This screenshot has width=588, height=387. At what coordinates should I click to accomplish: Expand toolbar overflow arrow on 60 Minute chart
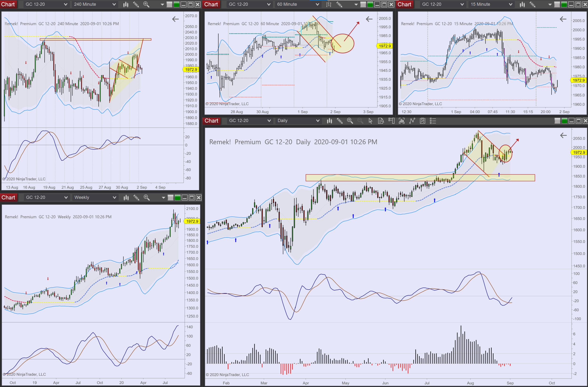tap(356, 4)
